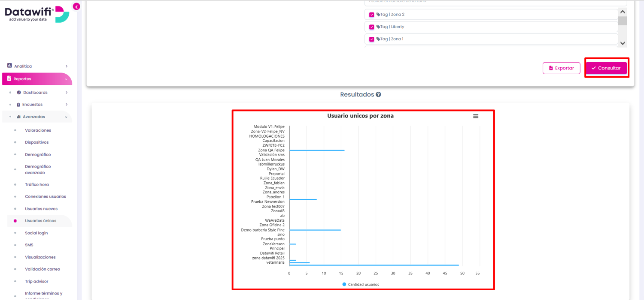Click the zone name search input field
The width and height of the screenshot is (644, 301).
tap(495, 2)
